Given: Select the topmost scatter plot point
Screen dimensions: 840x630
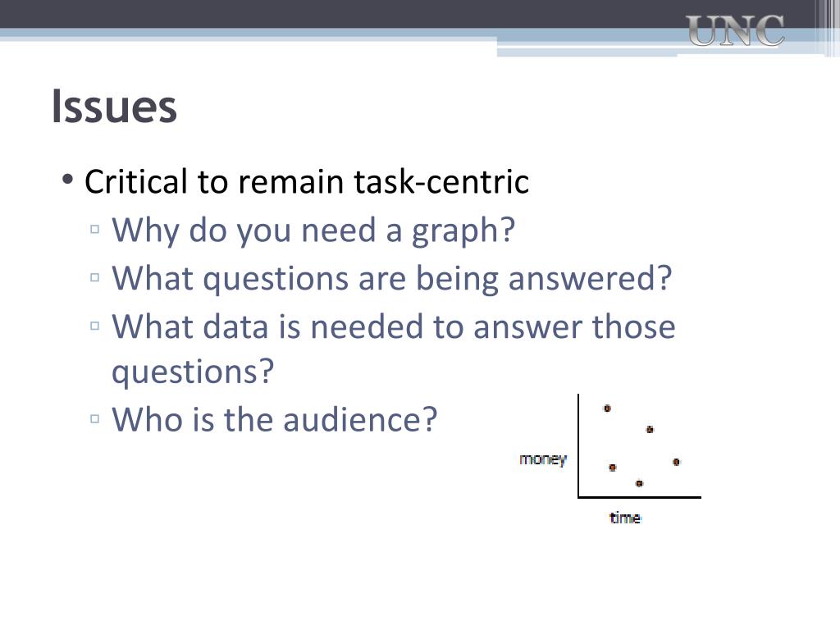Looking at the screenshot, I should pos(607,409).
